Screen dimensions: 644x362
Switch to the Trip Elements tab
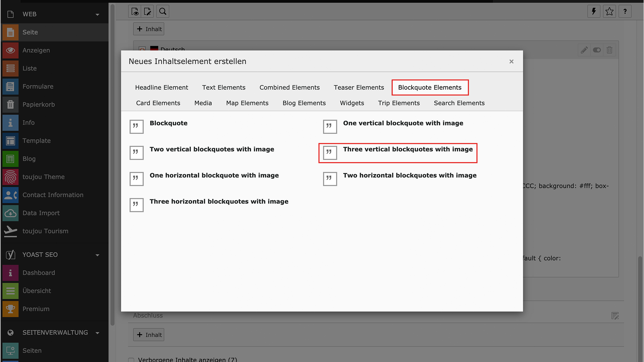click(399, 103)
